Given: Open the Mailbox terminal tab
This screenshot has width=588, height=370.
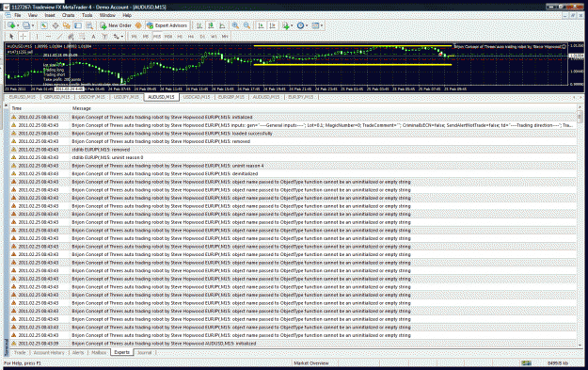Looking at the screenshot, I should pos(99,352).
